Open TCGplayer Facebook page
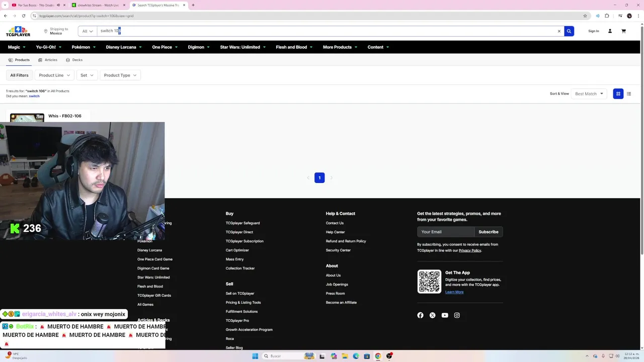644x362 pixels. (x=420, y=315)
